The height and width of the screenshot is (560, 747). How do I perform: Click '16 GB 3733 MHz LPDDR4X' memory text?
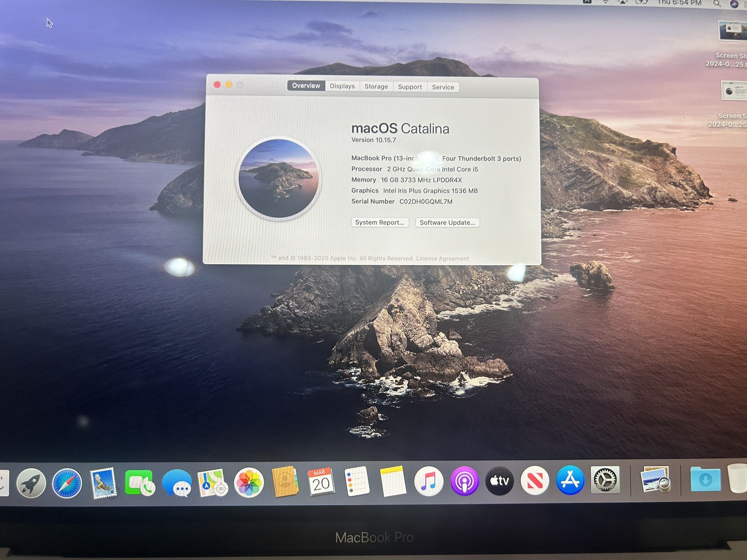(421, 180)
